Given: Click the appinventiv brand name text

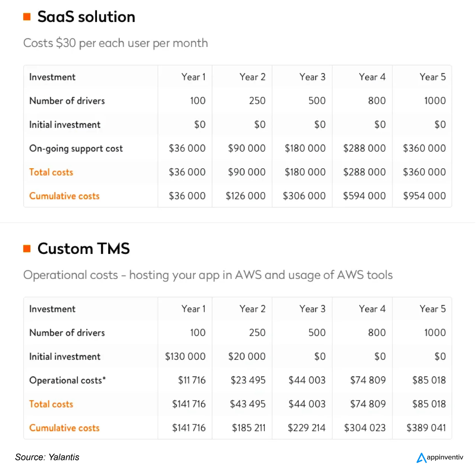Looking at the screenshot, I should click(x=445, y=457).
